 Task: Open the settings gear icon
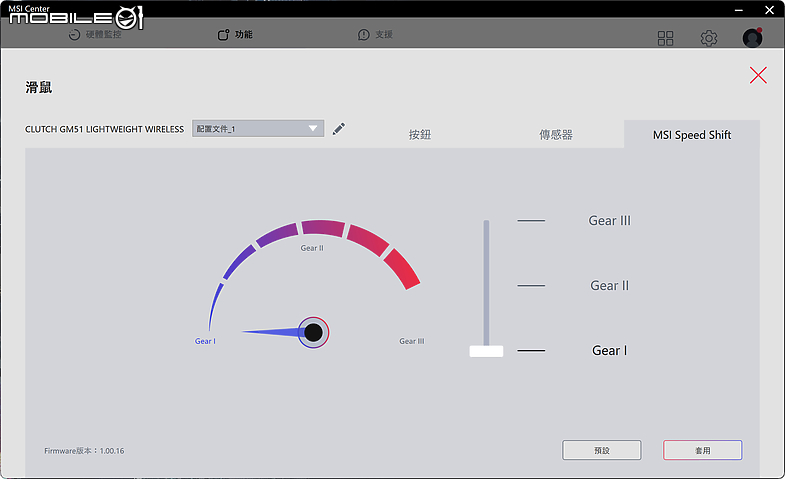708,38
